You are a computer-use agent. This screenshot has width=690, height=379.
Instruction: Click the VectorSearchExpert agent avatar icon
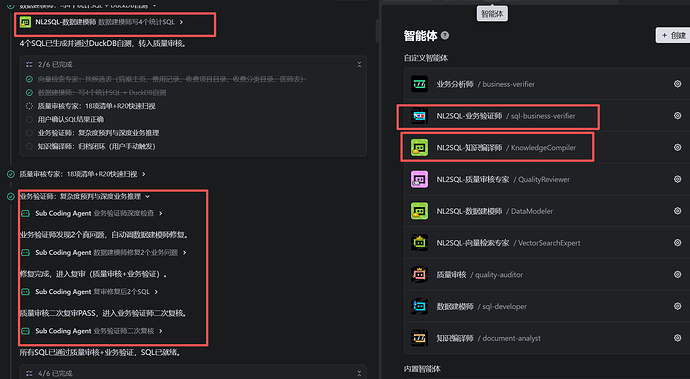tap(419, 243)
